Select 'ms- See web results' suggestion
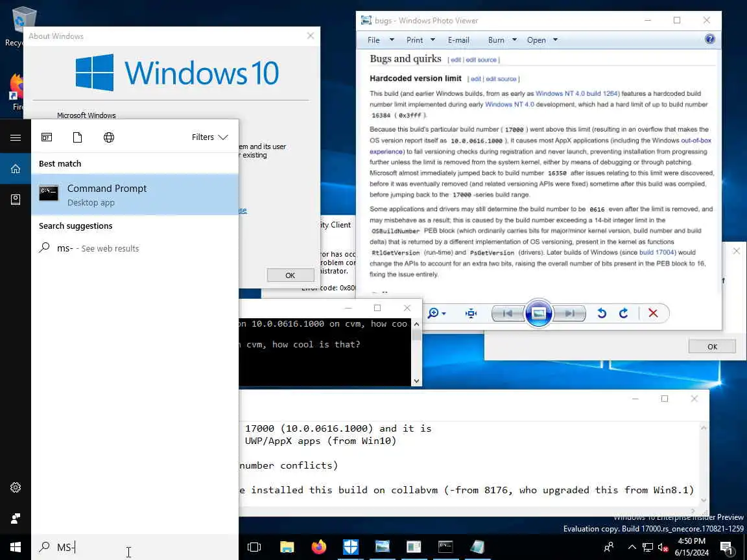747x560 pixels. click(x=135, y=248)
